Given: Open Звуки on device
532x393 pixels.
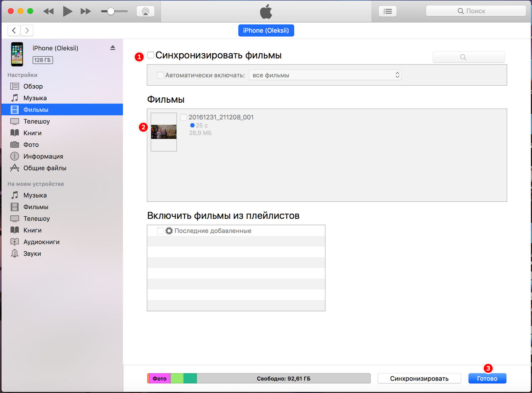Looking at the screenshot, I should (x=62, y=254).
